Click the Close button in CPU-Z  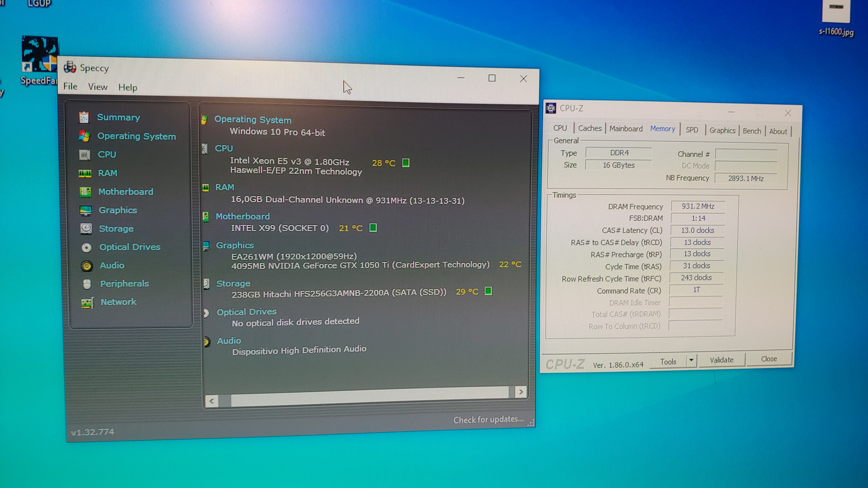pyautogui.click(x=769, y=359)
